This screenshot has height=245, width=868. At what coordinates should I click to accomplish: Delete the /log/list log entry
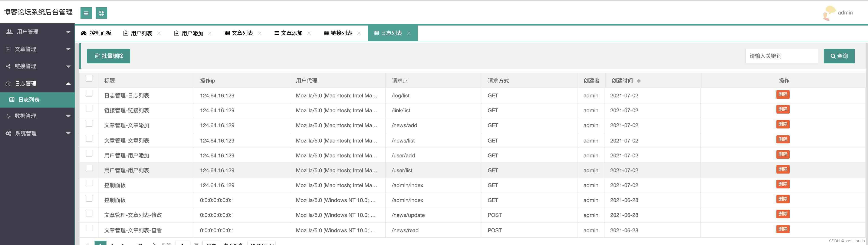[x=783, y=94]
